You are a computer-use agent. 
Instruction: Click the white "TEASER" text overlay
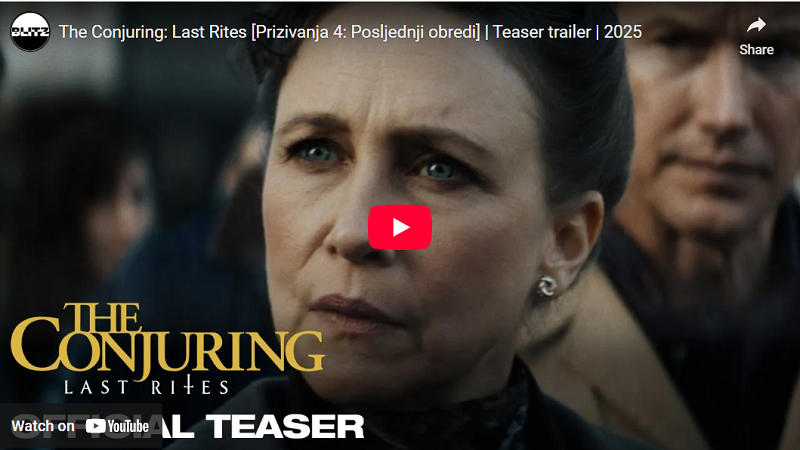click(x=285, y=426)
